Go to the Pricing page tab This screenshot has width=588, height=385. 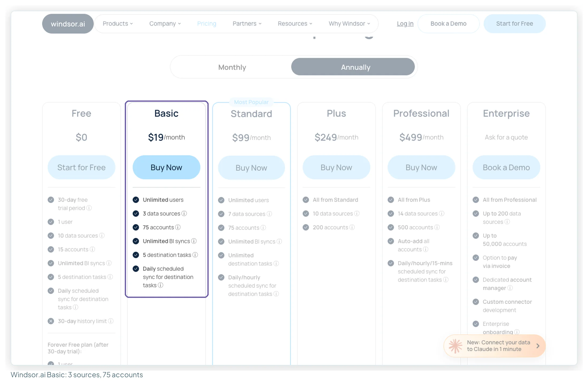[x=207, y=24]
